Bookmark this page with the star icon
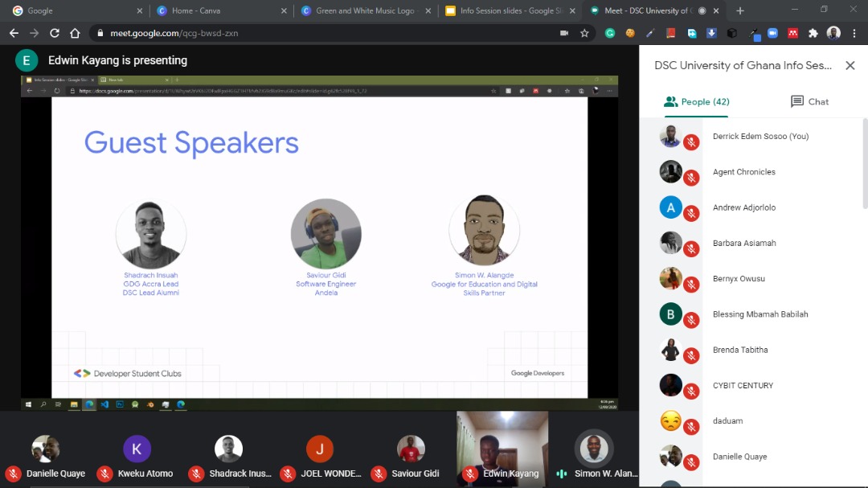868x488 pixels. [584, 33]
